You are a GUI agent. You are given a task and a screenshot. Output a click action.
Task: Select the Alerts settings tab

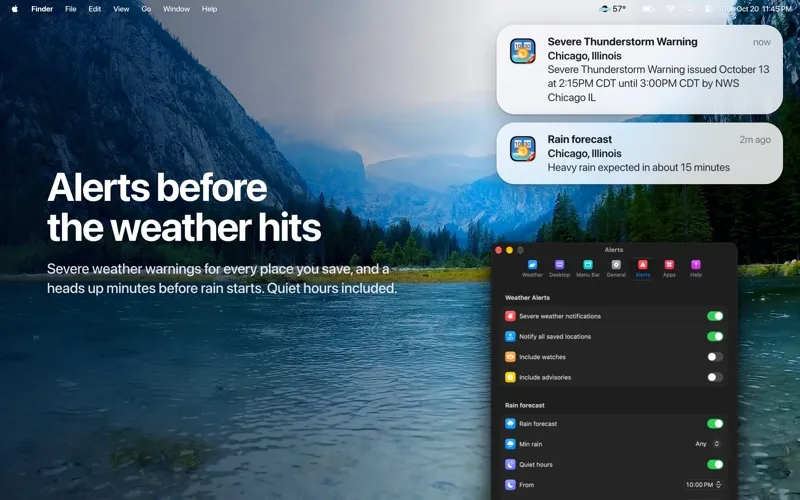(642, 268)
